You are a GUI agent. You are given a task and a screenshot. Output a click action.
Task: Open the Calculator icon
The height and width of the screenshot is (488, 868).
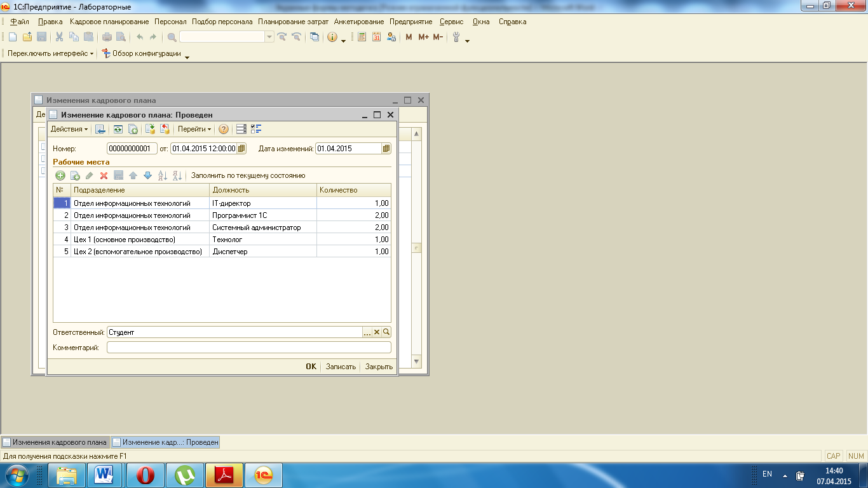tap(362, 37)
